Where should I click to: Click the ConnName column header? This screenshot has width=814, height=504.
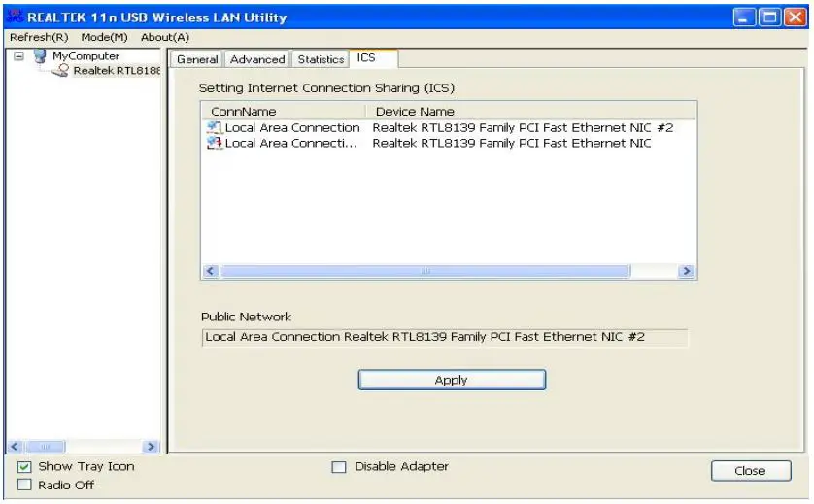(284, 111)
